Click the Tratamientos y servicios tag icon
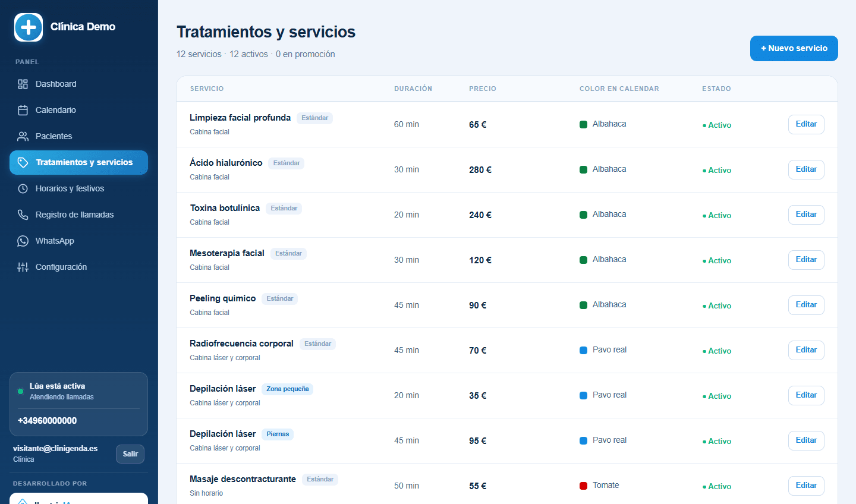The image size is (856, 504). (x=23, y=162)
